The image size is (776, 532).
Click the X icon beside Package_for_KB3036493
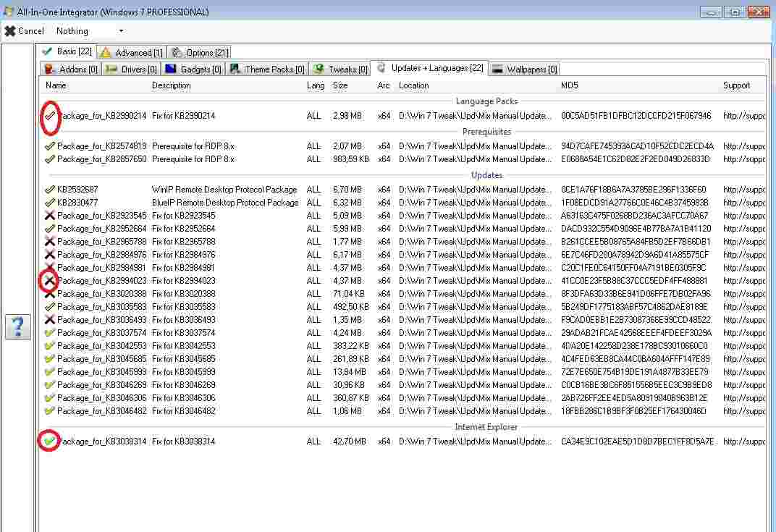[49, 320]
